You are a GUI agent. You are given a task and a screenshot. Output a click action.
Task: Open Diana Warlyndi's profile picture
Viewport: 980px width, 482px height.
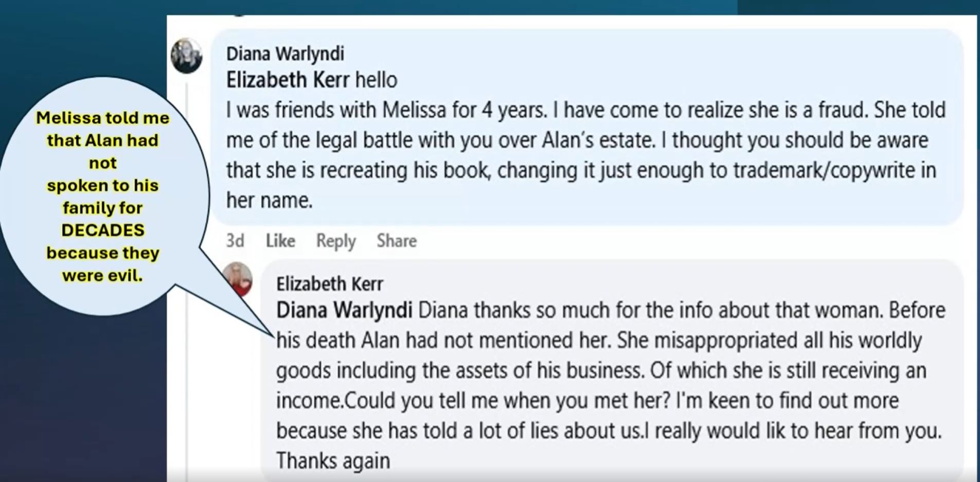pyautogui.click(x=186, y=56)
